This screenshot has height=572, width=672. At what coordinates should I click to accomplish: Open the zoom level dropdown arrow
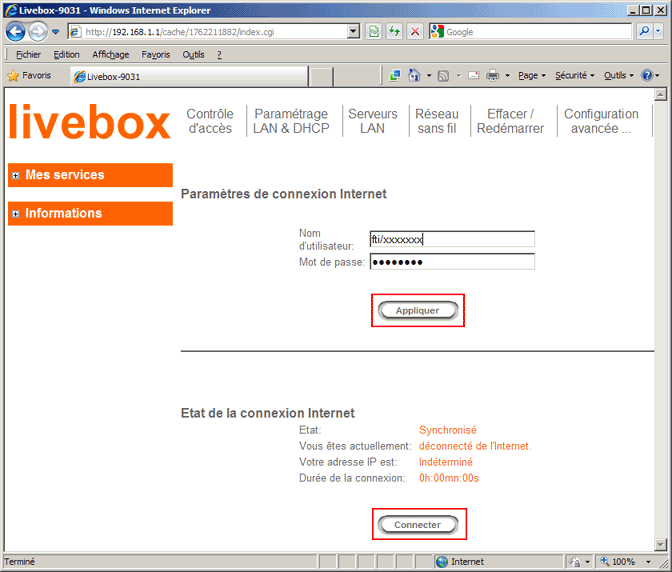coord(648,561)
